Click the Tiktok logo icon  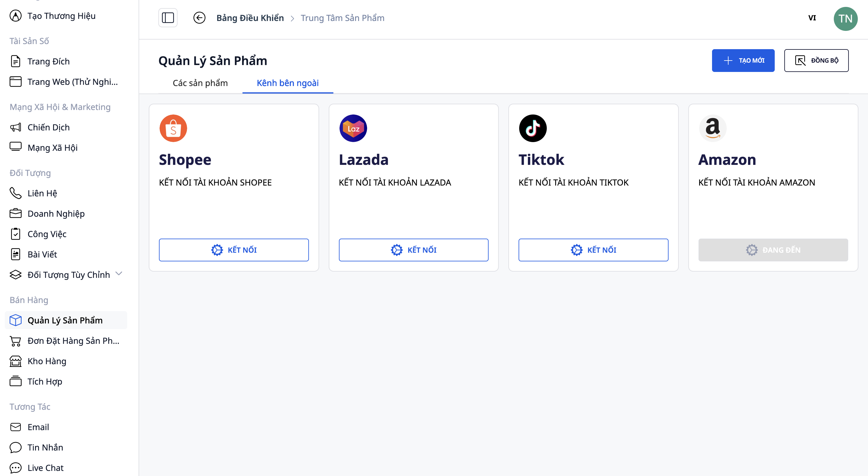[x=533, y=128]
